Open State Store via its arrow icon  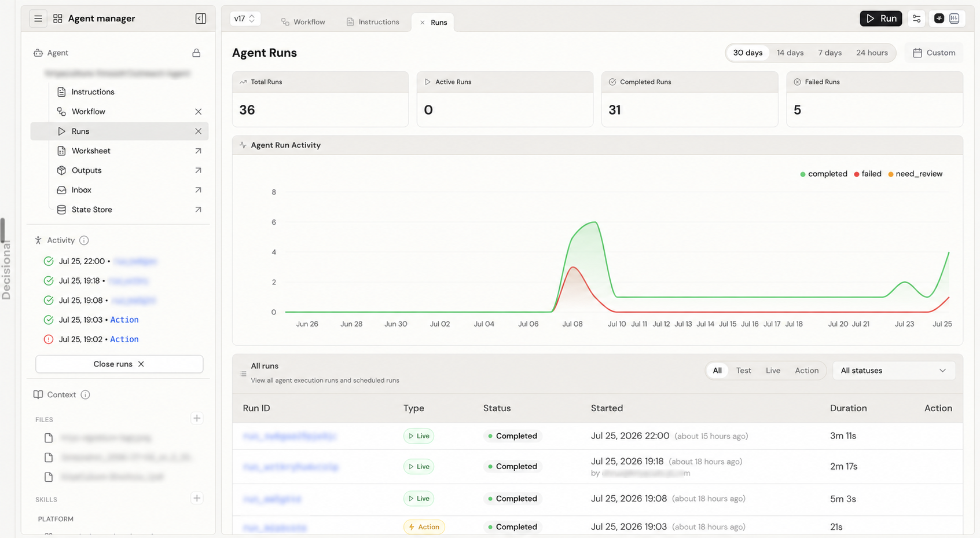pos(198,210)
